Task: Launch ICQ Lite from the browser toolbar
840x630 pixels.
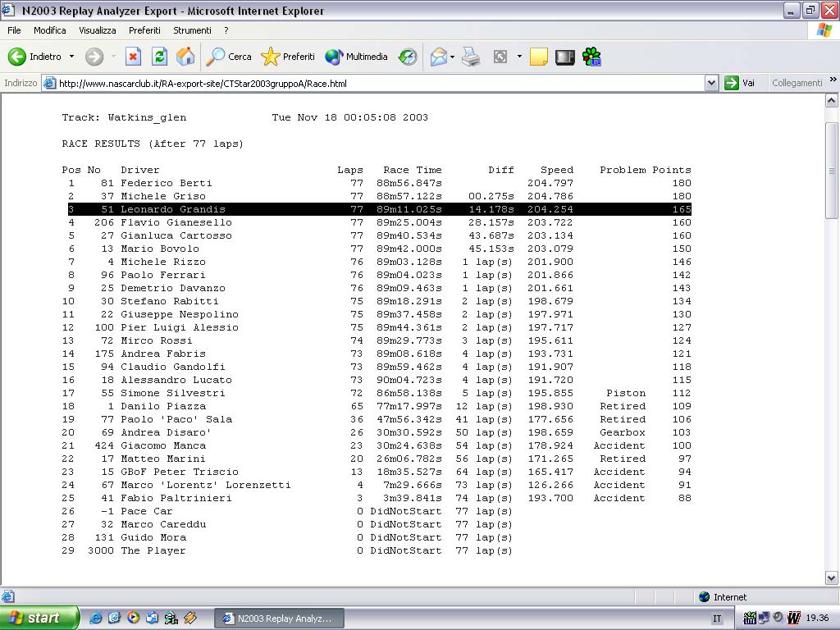Action: coord(591,57)
